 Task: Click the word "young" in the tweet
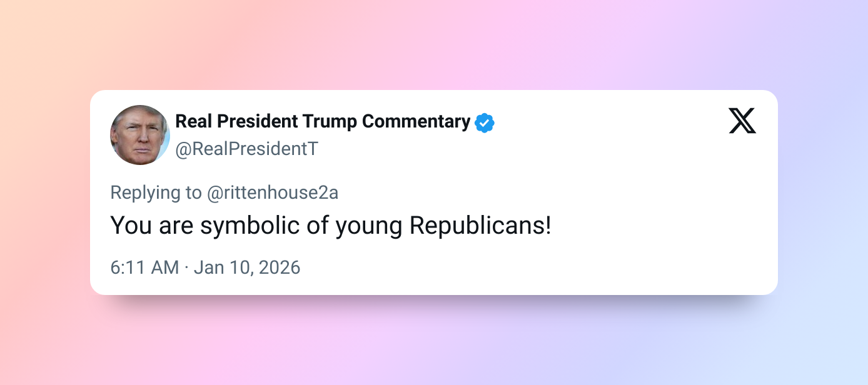(369, 226)
